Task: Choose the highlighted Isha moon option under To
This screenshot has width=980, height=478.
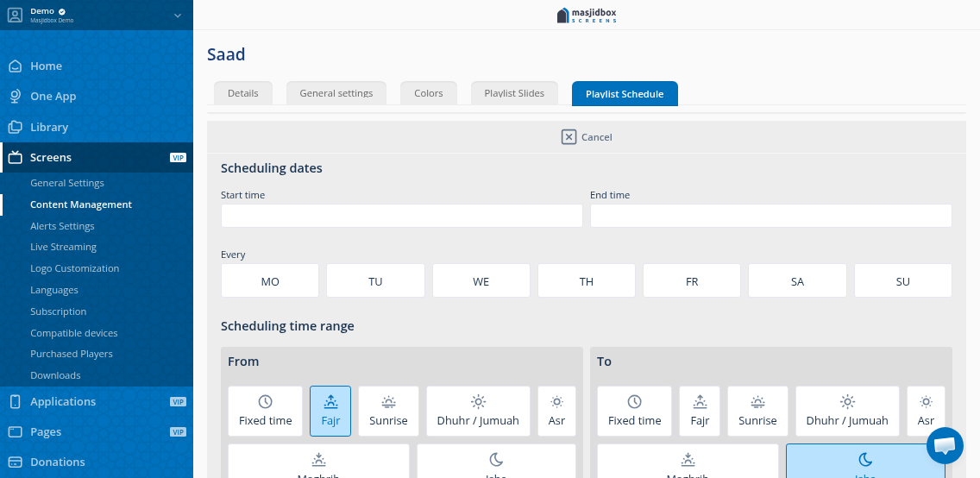Action: 865,461
